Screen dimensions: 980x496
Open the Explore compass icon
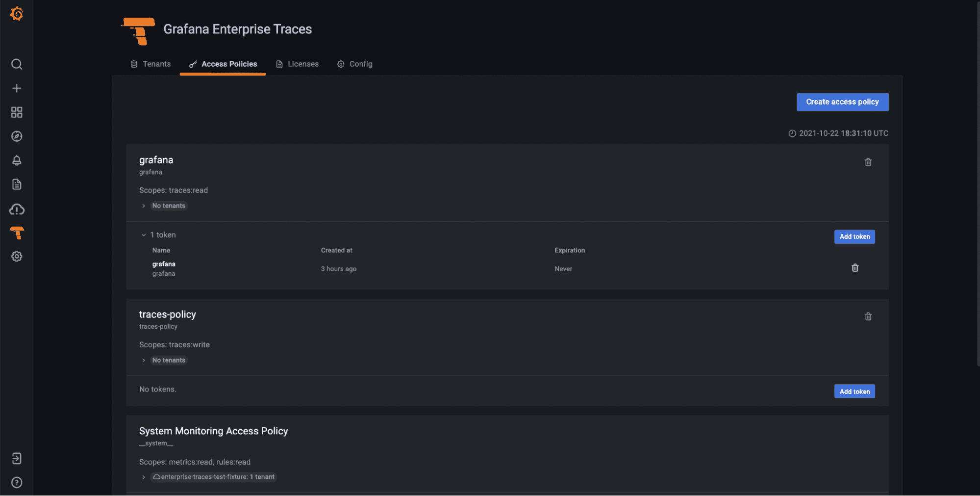(17, 136)
